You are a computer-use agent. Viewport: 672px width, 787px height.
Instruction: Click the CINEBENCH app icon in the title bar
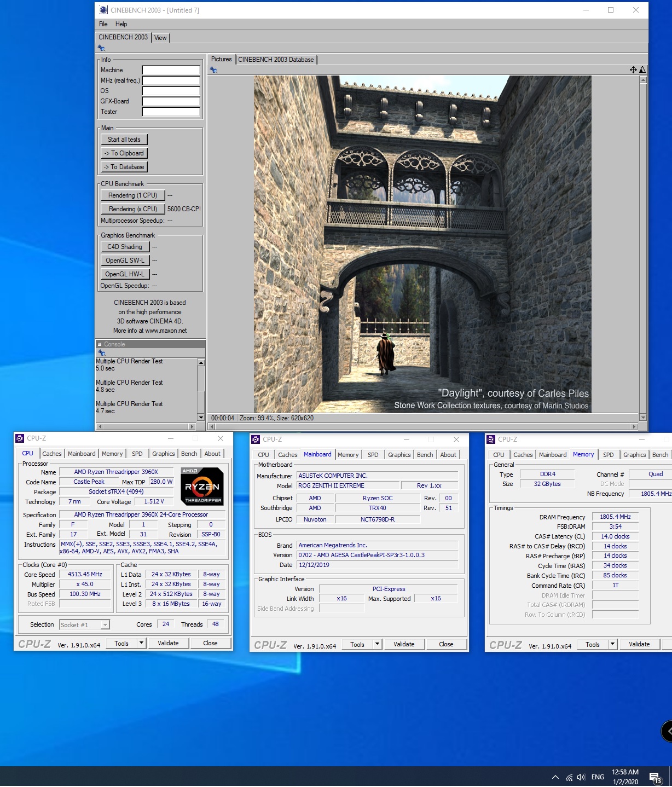[x=103, y=10]
